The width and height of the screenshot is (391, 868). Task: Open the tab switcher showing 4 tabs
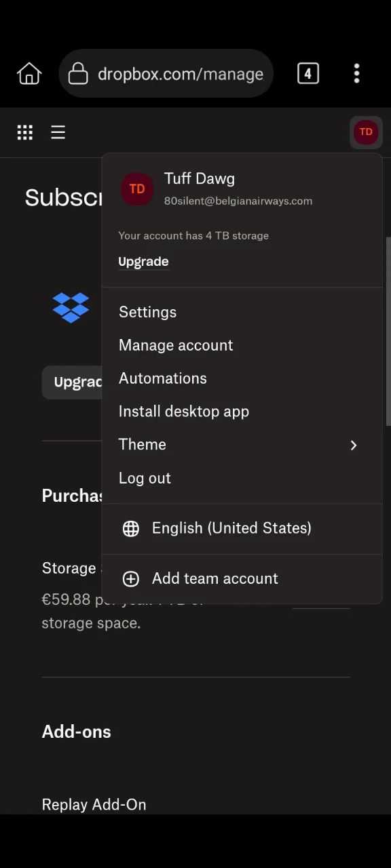308,73
